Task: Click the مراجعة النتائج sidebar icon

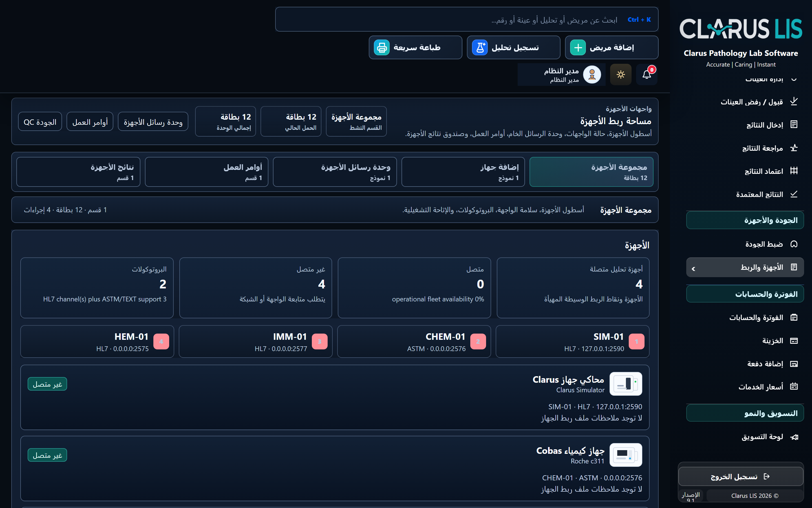Action: 794,148
